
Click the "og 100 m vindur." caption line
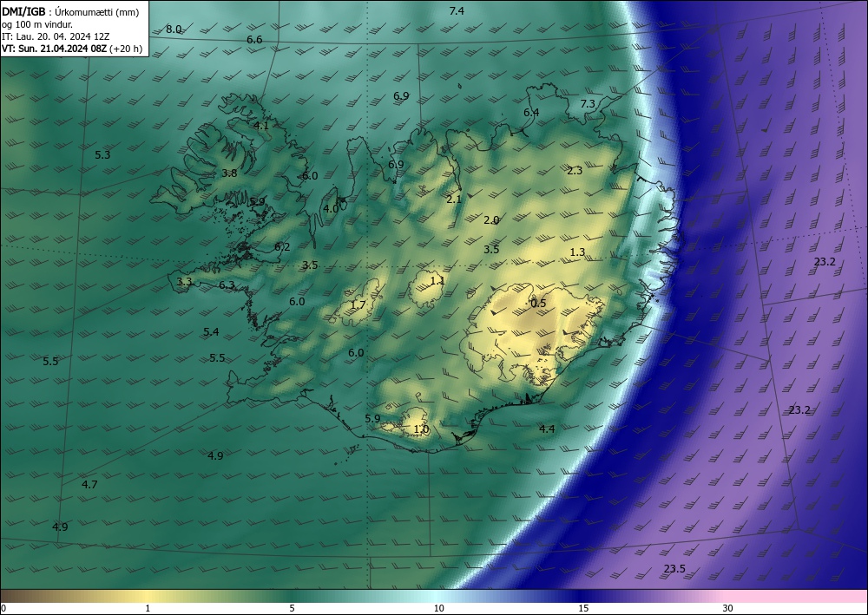click(37, 24)
